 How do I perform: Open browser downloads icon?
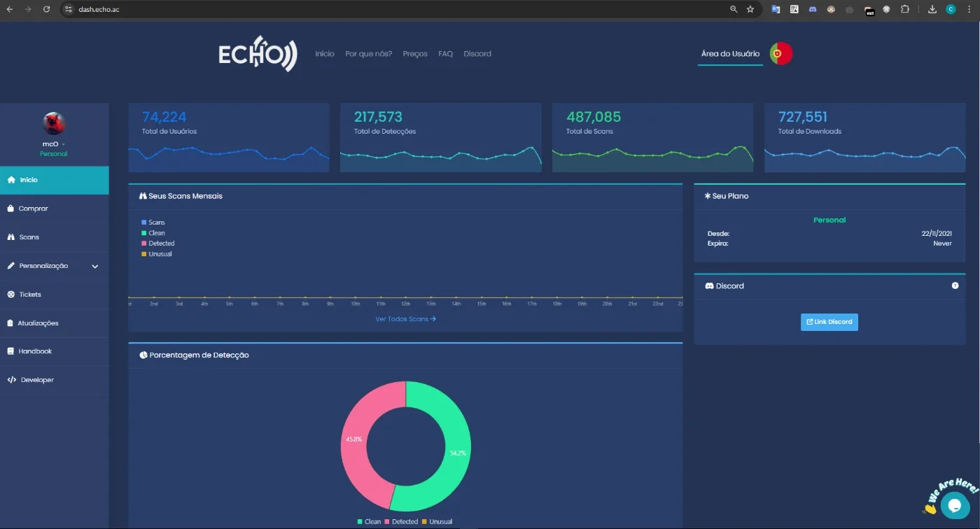tap(932, 9)
